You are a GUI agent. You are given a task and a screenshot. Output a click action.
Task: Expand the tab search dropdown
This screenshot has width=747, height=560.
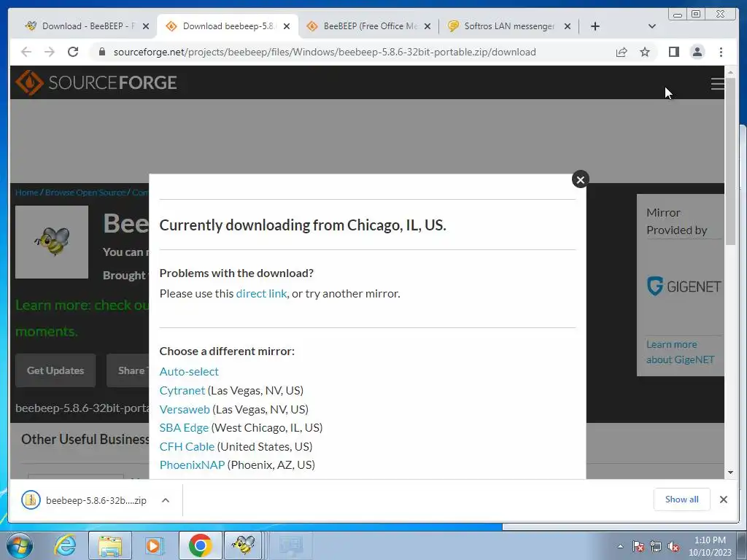(x=652, y=26)
